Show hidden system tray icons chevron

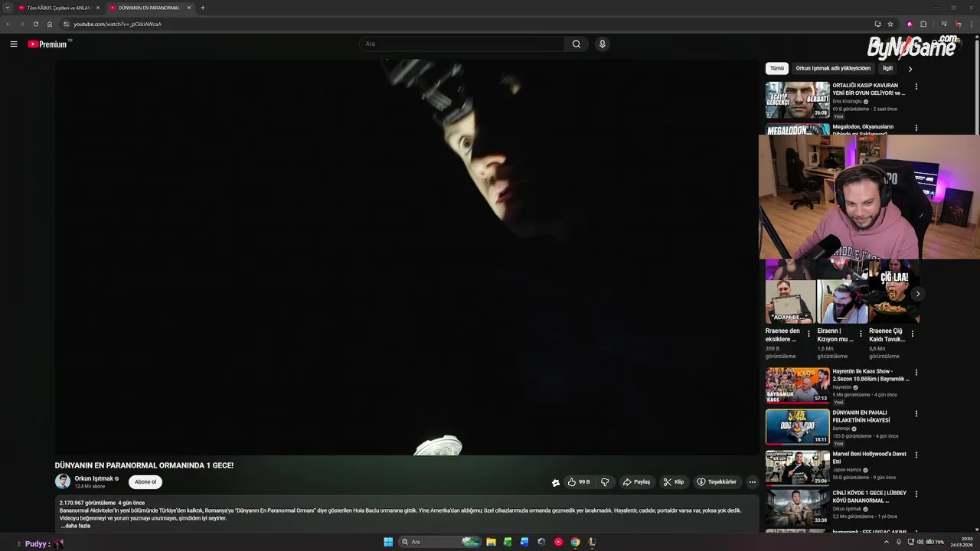click(x=887, y=542)
